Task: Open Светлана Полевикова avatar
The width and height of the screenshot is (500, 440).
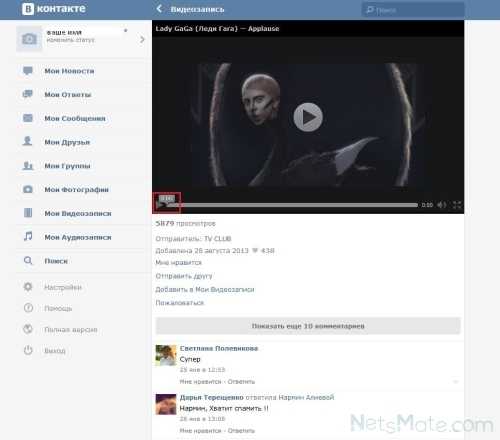Action: tap(166, 355)
